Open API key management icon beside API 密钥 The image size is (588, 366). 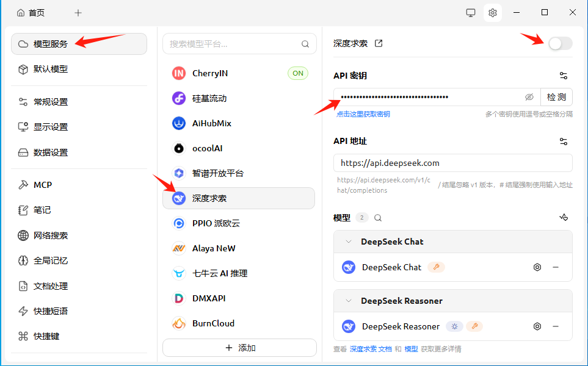coord(563,75)
